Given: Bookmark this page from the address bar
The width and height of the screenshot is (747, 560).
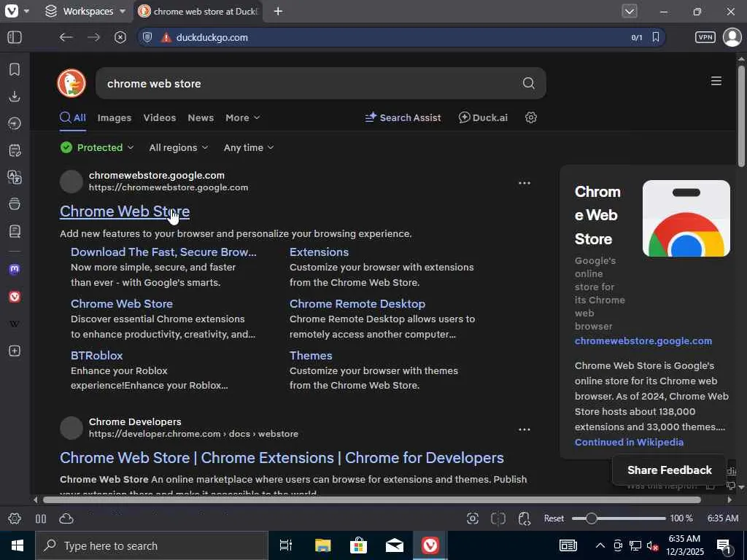Looking at the screenshot, I should [656, 37].
